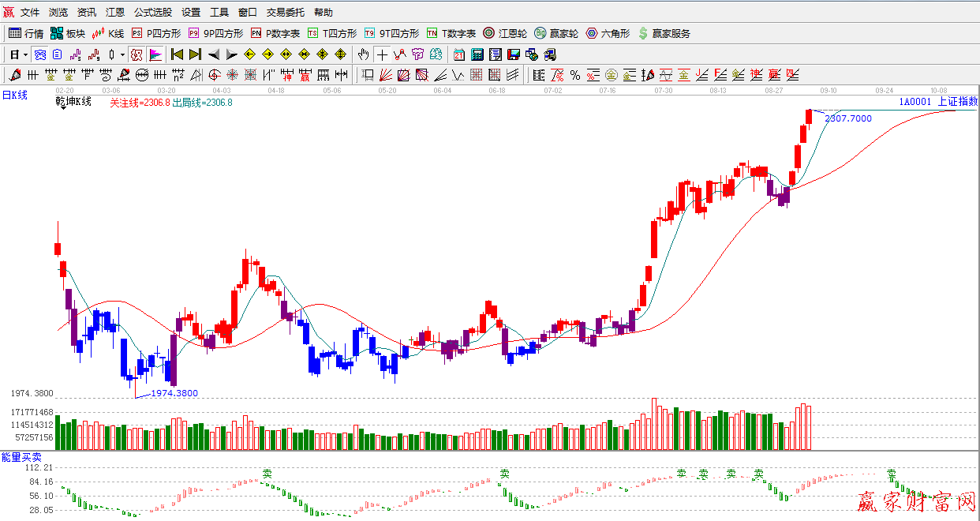Select the hand pan tool icon
The height and width of the screenshot is (521, 980).
[363, 54]
